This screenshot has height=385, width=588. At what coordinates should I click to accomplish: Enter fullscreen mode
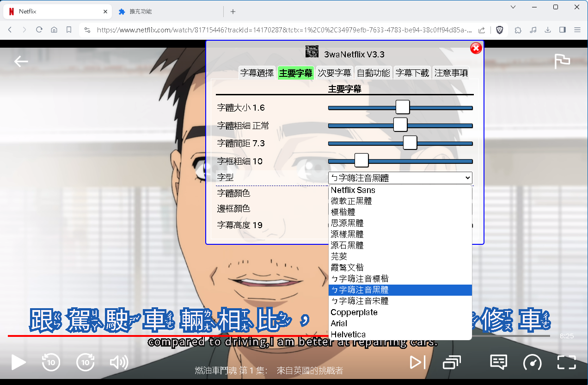pos(566,362)
